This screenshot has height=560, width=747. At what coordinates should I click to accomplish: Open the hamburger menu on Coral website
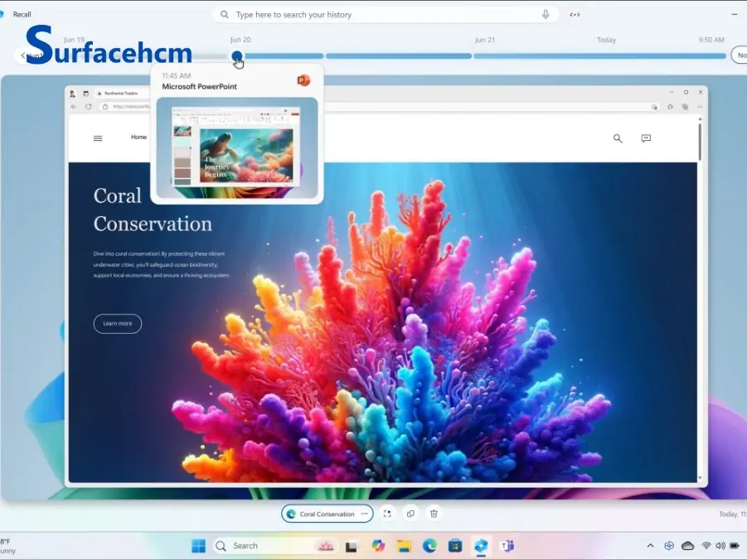[x=98, y=138]
